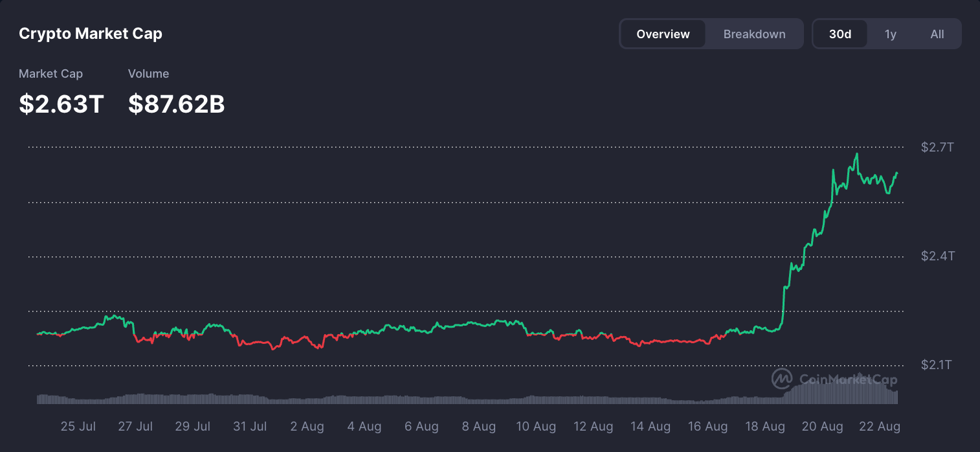
Task: Click the $2.1T axis label
Action: click(x=937, y=365)
